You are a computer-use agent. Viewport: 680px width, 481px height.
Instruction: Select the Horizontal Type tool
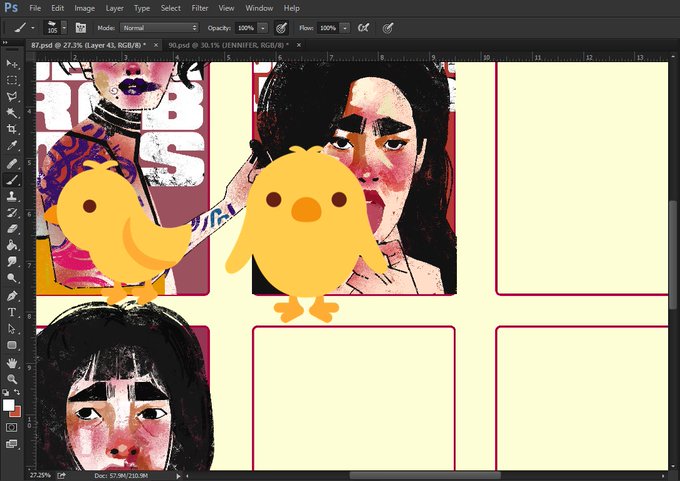click(12, 312)
